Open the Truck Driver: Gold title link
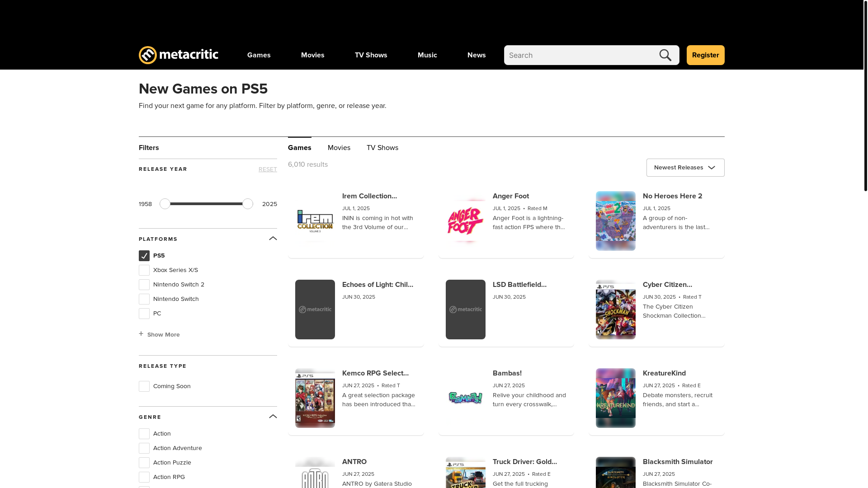 pyautogui.click(x=525, y=462)
